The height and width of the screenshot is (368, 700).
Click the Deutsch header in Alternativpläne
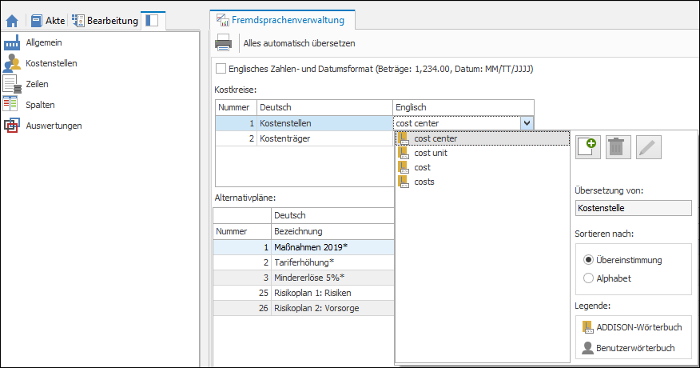click(333, 215)
